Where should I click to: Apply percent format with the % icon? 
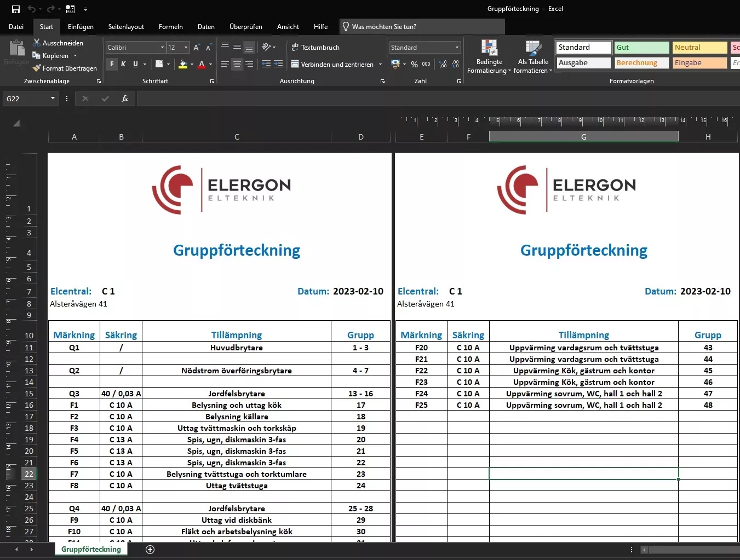[414, 64]
